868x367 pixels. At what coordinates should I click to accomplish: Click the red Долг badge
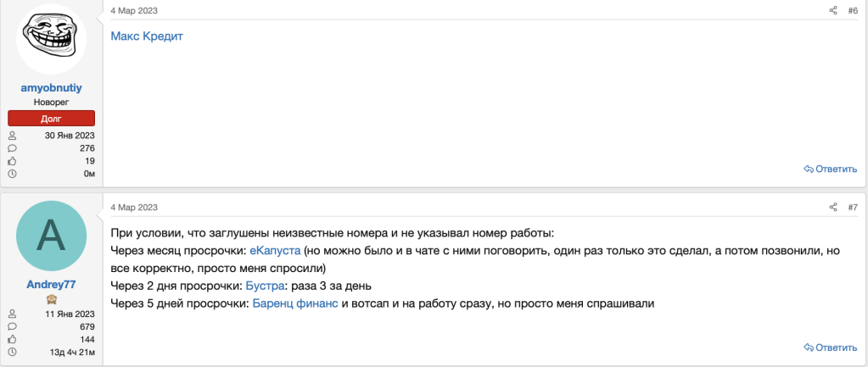(52, 119)
